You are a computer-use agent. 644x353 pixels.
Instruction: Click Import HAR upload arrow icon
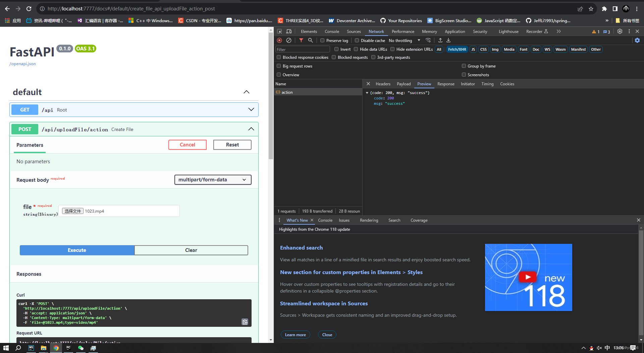(440, 40)
